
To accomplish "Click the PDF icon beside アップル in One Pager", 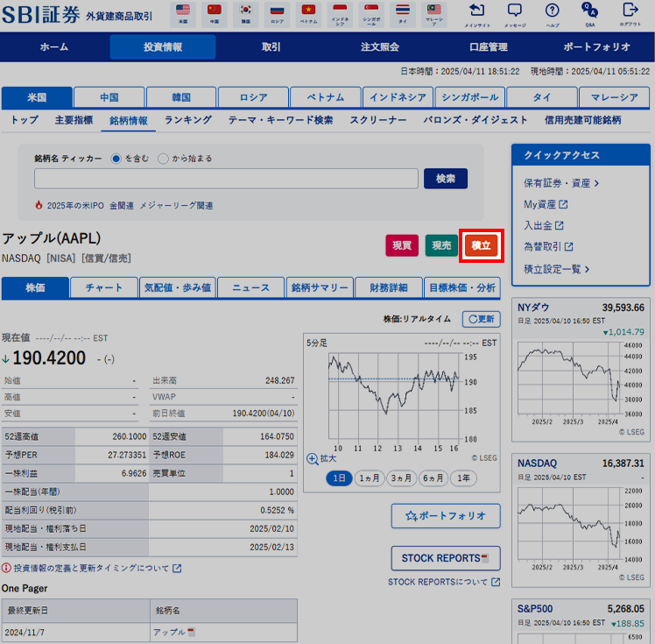I will click(191, 632).
